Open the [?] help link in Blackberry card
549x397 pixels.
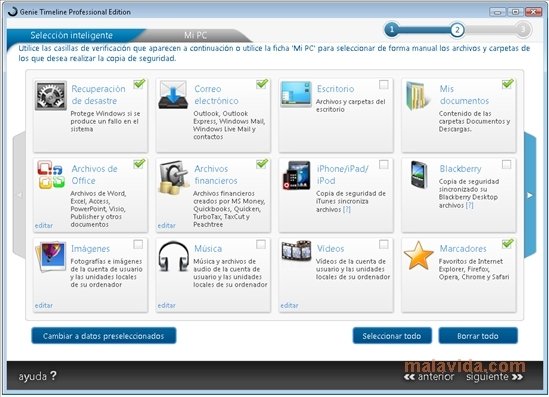point(470,205)
